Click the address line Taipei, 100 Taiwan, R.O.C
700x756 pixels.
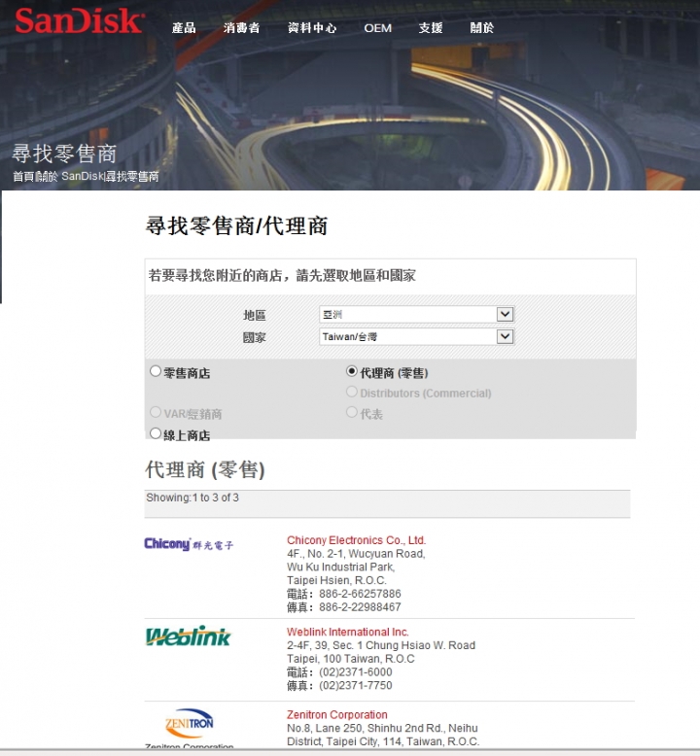click(x=351, y=659)
